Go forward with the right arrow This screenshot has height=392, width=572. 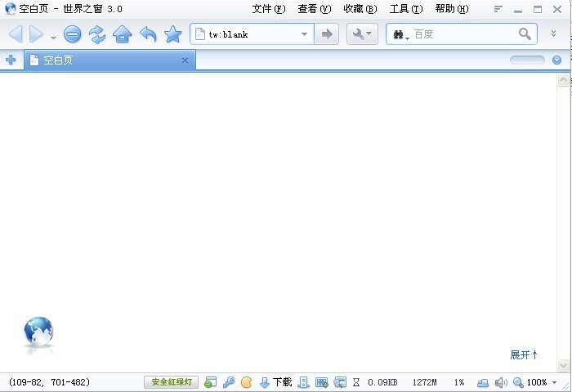(36, 34)
